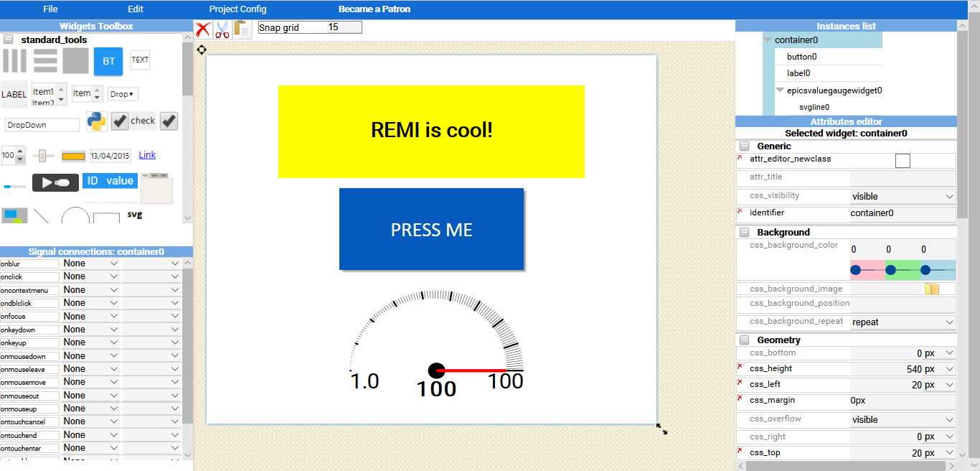The width and height of the screenshot is (980, 471).
Task: Click the red X delete icon in toolbar
Action: click(203, 29)
